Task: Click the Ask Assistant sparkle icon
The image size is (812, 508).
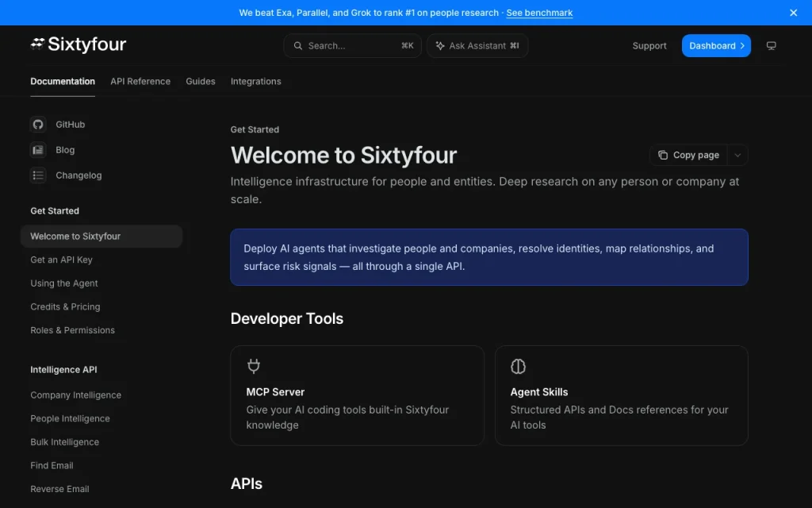Action: point(439,45)
